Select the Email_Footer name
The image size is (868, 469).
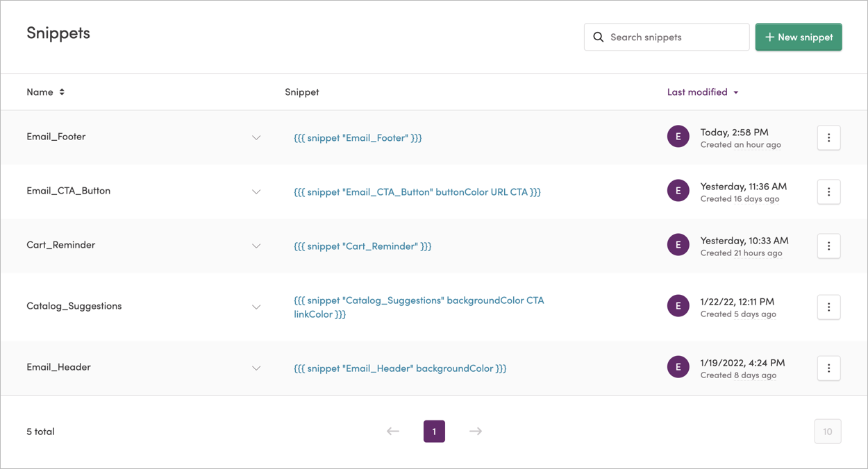(56, 137)
